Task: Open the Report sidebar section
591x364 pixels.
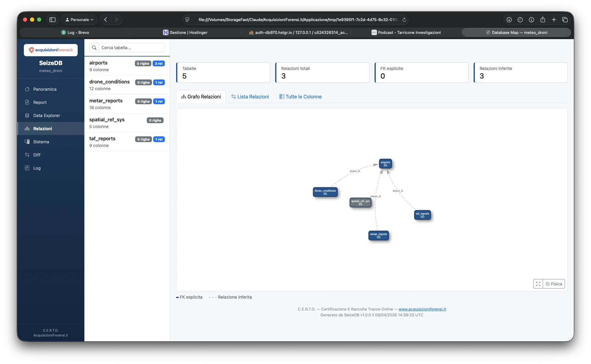Action: tap(40, 102)
